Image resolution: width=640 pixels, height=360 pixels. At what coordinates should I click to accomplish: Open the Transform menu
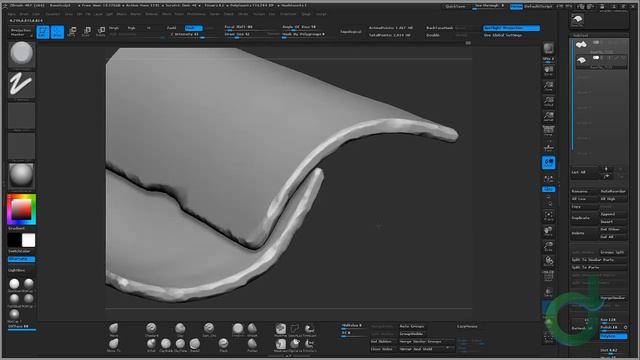[x=288, y=14]
